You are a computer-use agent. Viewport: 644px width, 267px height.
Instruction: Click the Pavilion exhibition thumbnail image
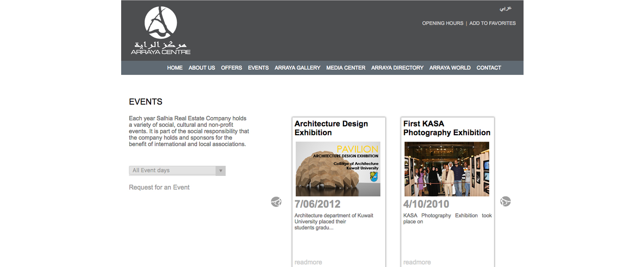tap(338, 169)
